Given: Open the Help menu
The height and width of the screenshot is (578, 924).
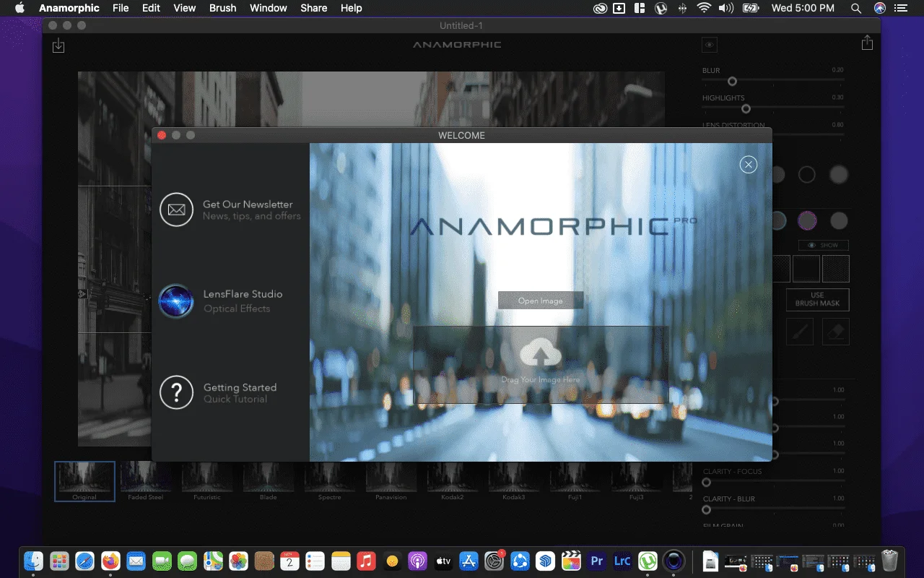Looking at the screenshot, I should coord(351,8).
